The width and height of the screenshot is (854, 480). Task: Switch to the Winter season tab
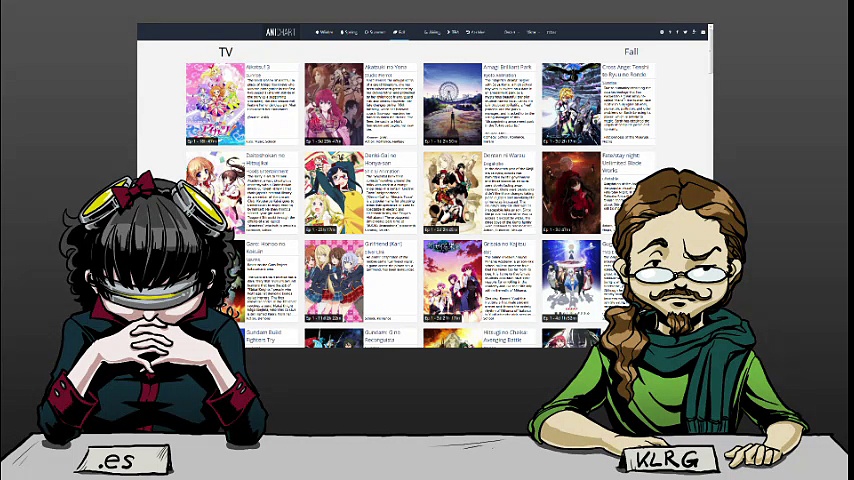click(324, 32)
